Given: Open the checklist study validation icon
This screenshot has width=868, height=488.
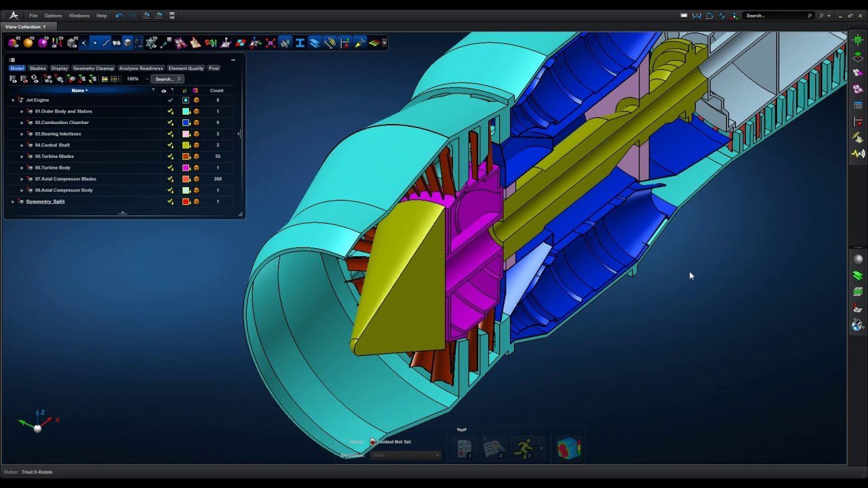Looking at the screenshot, I should pyautogui.click(x=465, y=448).
